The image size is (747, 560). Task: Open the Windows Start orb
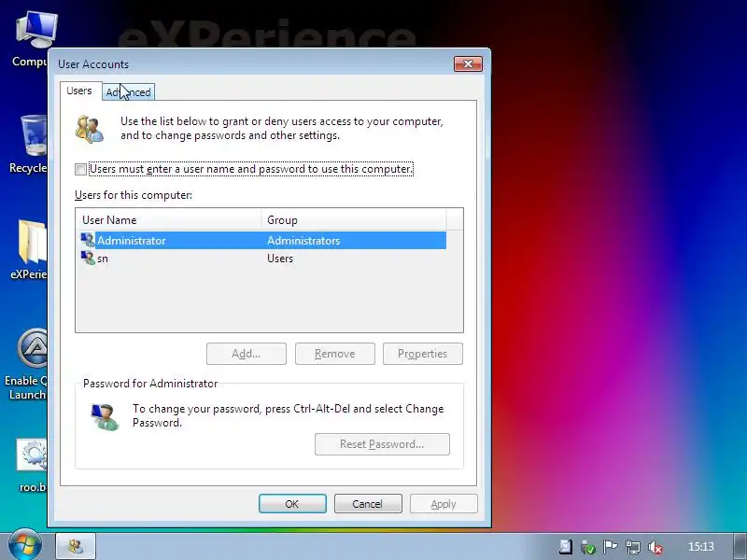pyautogui.click(x=24, y=546)
